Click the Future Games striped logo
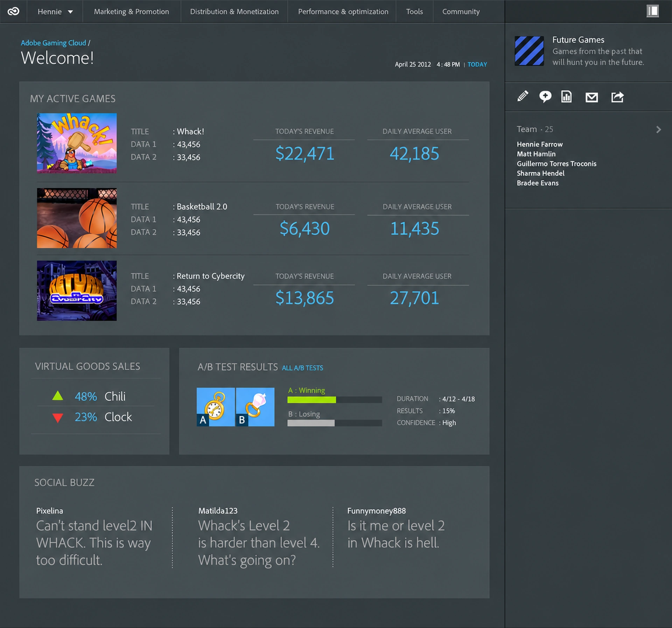 click(529, 51)
